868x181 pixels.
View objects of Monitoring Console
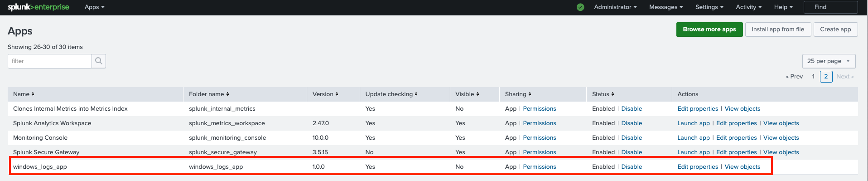[x=781, y=137]
